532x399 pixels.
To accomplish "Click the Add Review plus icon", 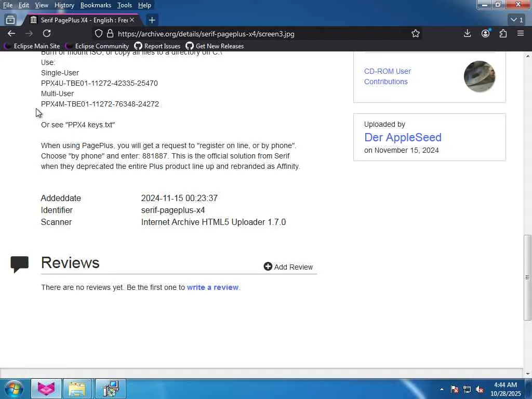I will (x=268, y=267).
